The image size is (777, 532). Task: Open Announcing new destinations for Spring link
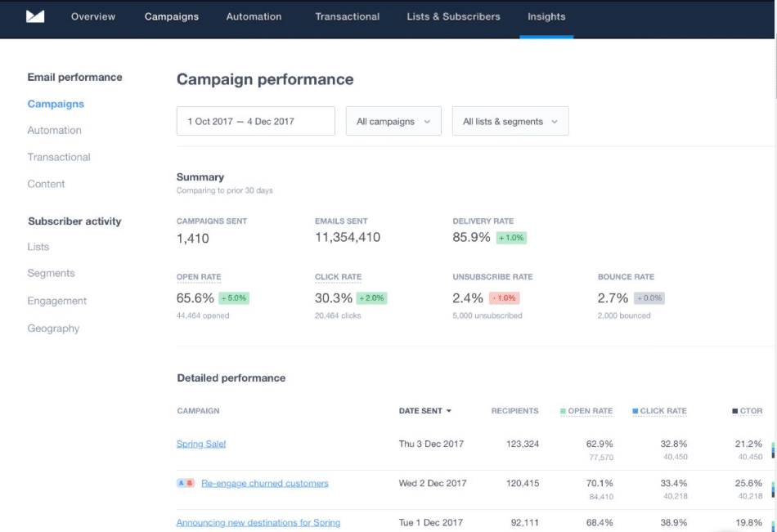click(258, 522)
